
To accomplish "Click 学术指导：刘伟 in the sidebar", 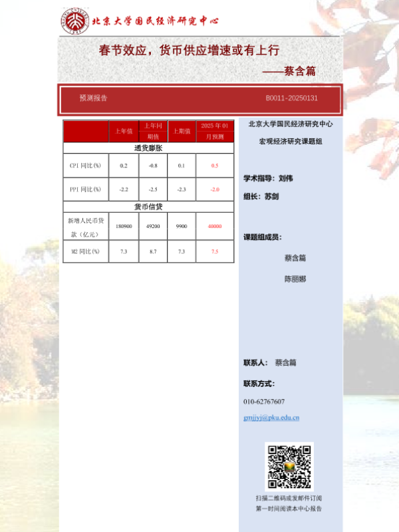I will [268, 179].
